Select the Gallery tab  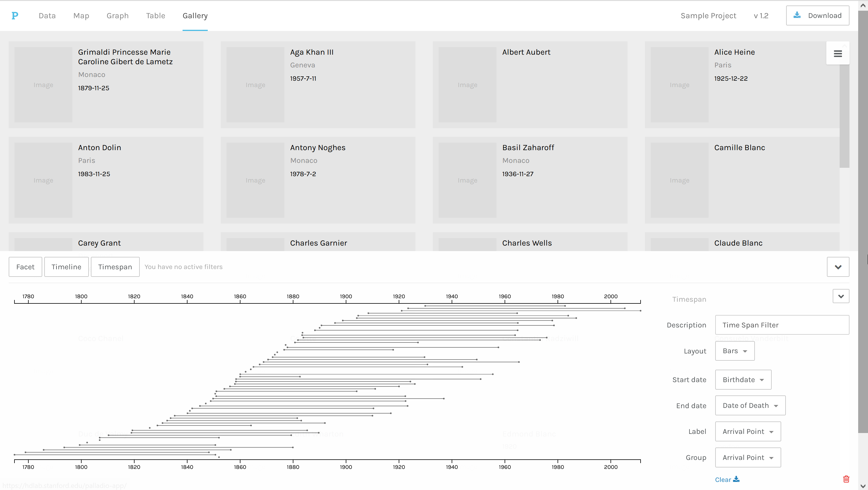tap(195, 16)
